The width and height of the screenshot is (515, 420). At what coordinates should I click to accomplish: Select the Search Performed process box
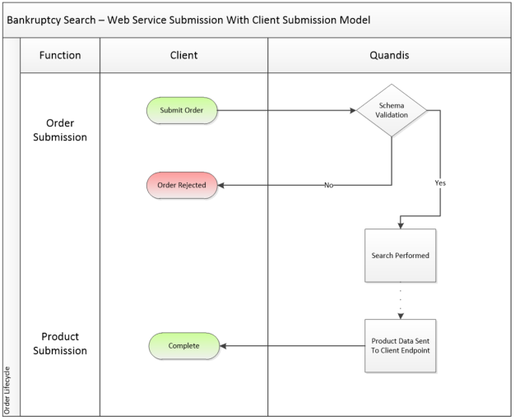coord(400,255)
